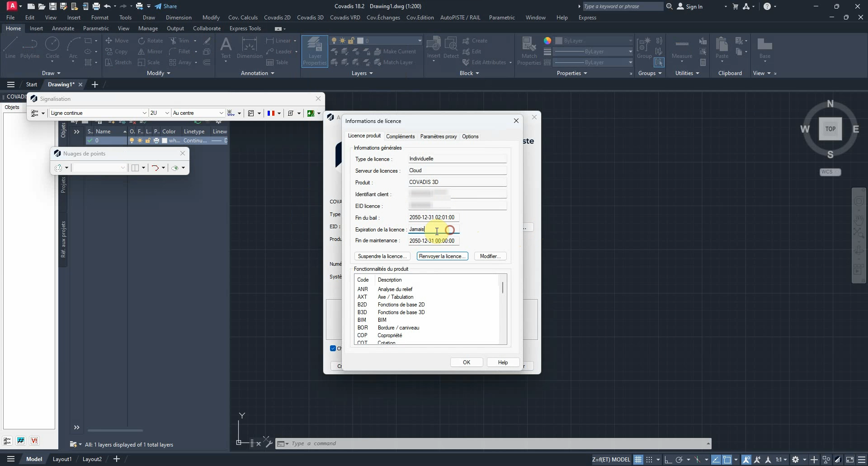
Task: Click the Share link in title bar
Action: [x=165, y=6]
